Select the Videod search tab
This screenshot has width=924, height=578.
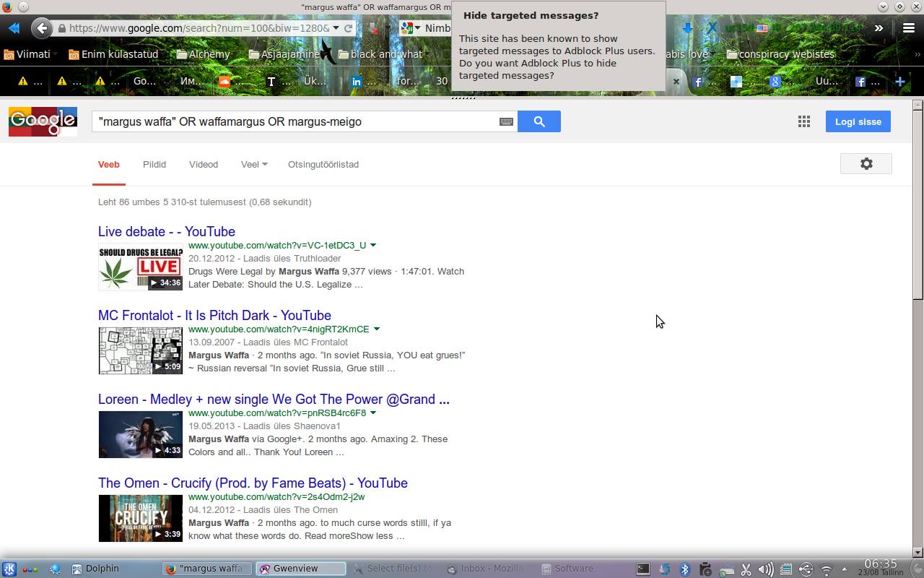(204, 164)
